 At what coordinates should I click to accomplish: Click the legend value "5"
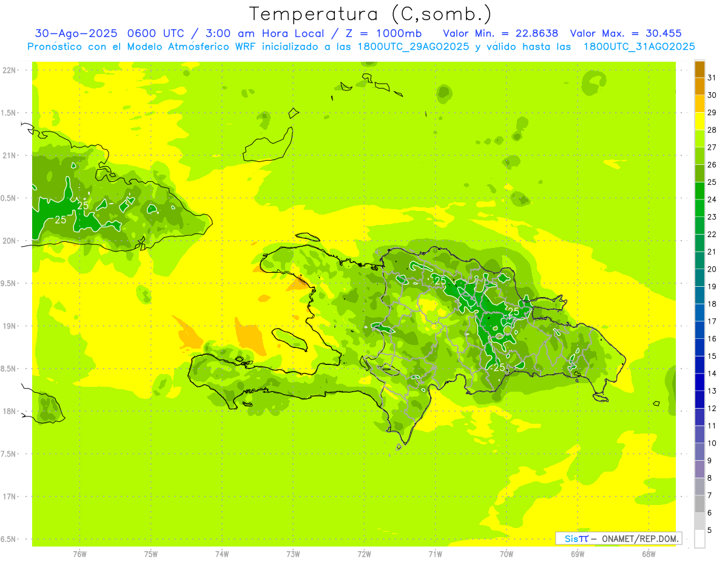[x=710, y=530]
